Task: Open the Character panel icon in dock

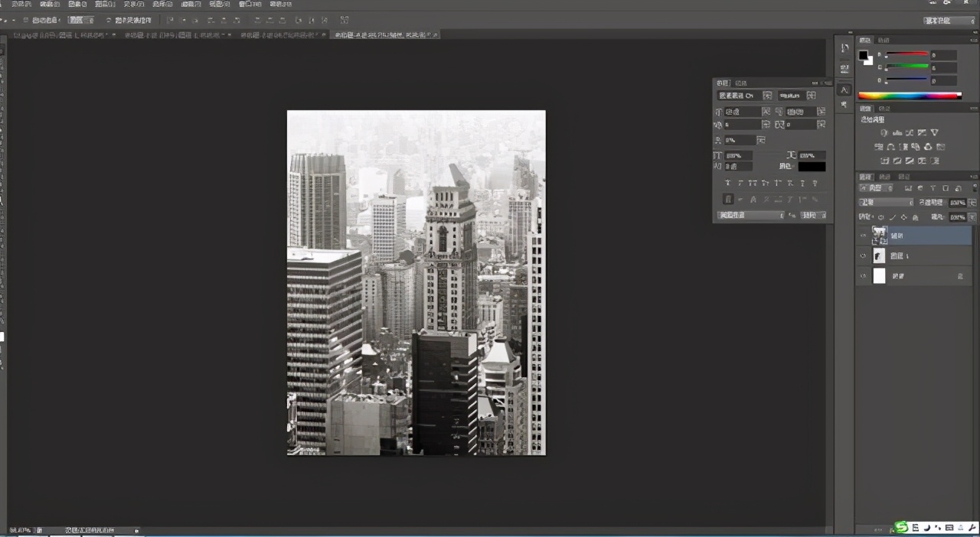Action: 844,89
